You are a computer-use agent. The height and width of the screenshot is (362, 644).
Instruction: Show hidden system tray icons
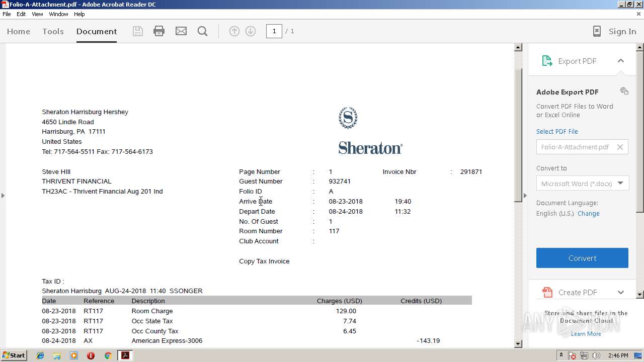[x=561, y=355]
